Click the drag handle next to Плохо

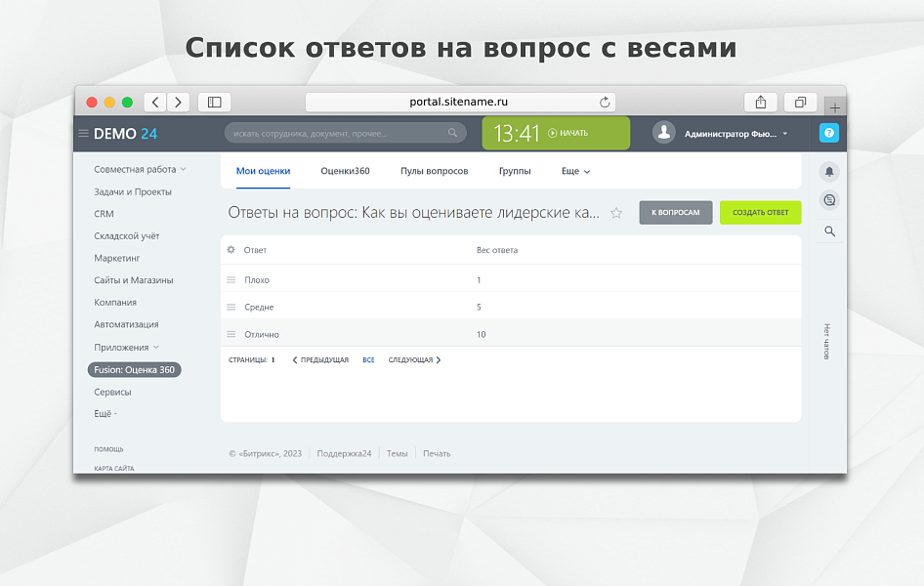pyautogui.click(x=231, y=279)
